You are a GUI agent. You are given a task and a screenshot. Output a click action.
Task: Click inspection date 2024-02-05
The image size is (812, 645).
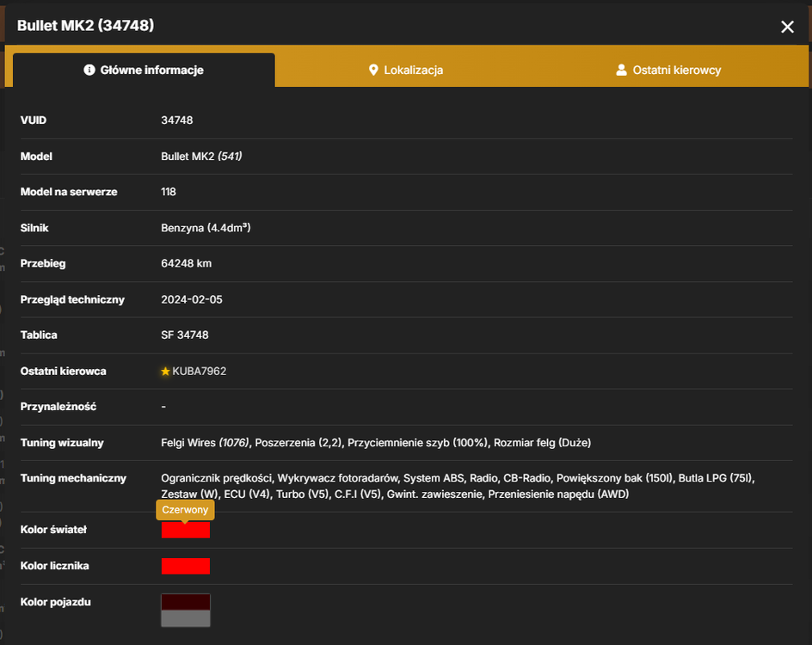192,300
